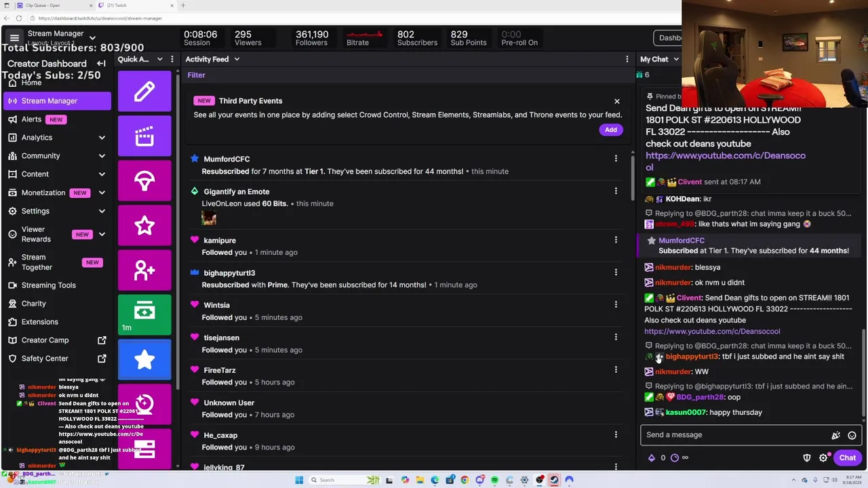Click the Gigantify emote thumbnail image
This screenshot has width=868, height=488.
click(x=209, y=218)
